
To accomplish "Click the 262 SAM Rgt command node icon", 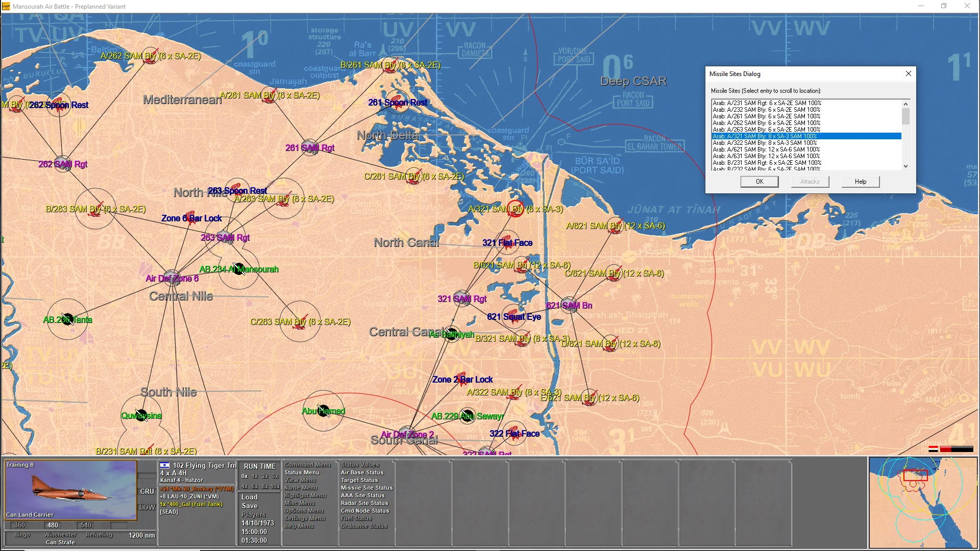I will [63, 164].
